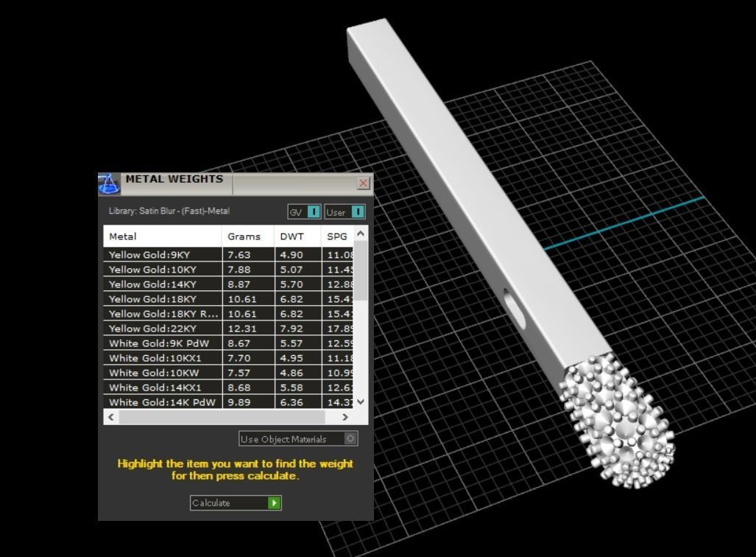Select the Yellow Gold:18KY R... row
Image resolution: width=756 pixels, height=557 pixels.
pos(228,314)
